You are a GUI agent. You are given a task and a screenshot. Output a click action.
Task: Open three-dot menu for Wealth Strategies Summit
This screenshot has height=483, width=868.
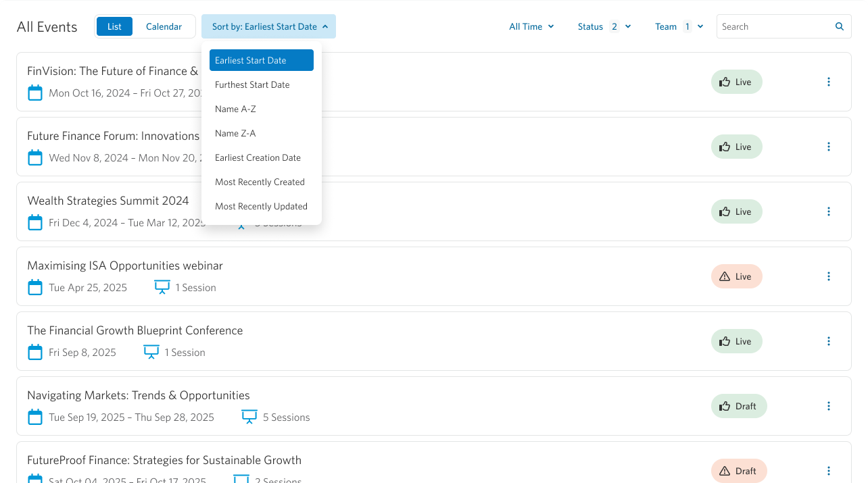click(828, 211)
